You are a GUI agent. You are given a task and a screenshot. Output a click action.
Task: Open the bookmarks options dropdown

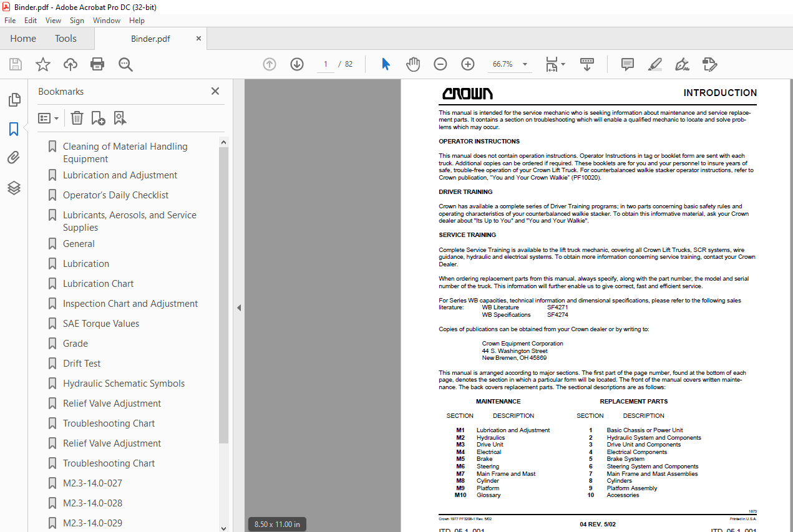[x=48, y=118]
